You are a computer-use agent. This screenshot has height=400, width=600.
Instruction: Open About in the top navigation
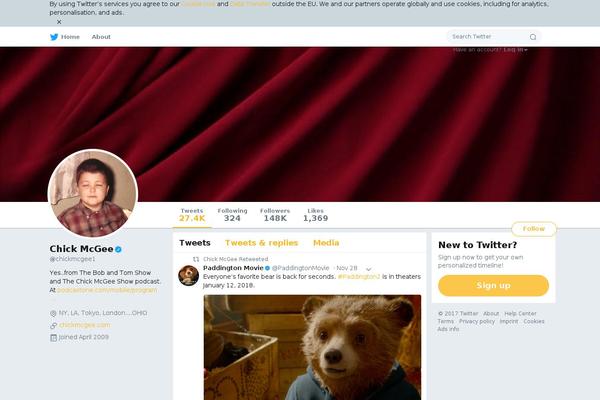click(x=101, y=37)
